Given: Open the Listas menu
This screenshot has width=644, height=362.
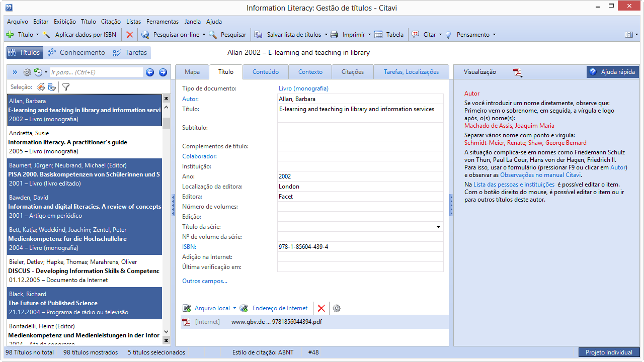Looking at the screenshot, I should [134, 22].
